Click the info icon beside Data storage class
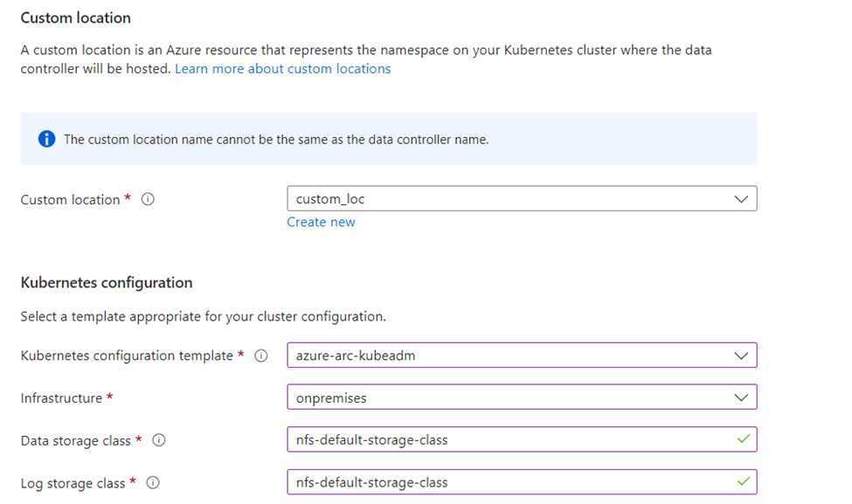 159,440
